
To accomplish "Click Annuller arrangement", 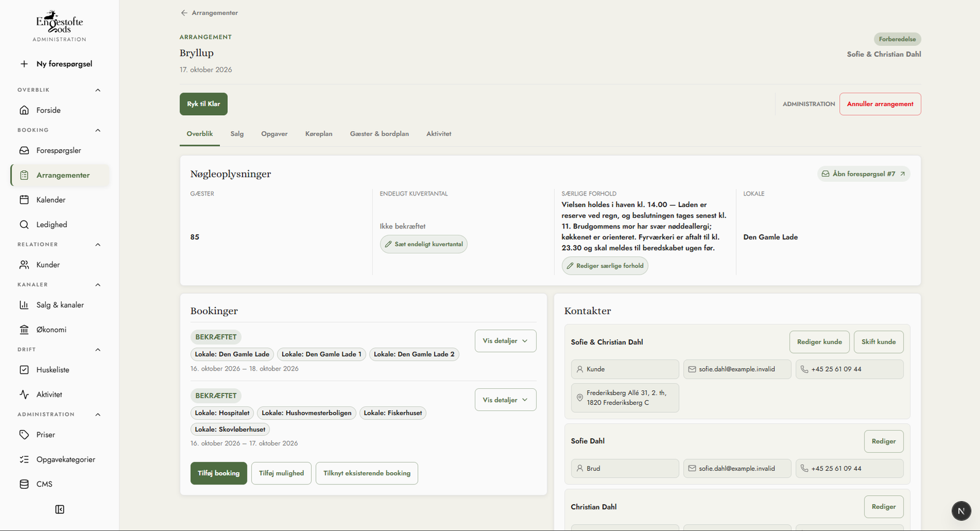I will point(880,104).
